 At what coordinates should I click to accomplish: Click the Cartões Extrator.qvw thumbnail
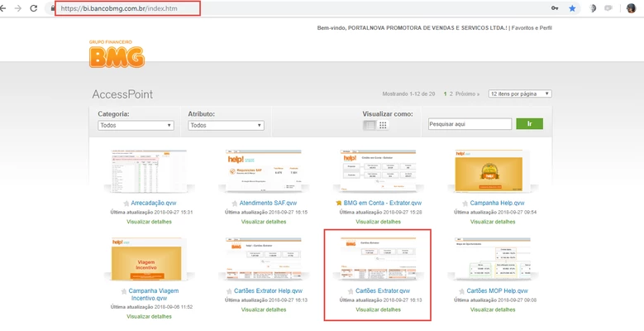tap(379, 259)
